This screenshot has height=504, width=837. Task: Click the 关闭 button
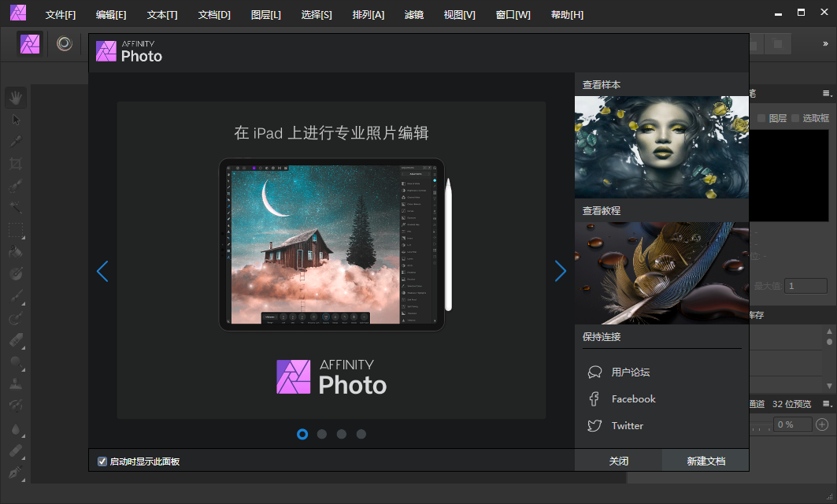618,461
